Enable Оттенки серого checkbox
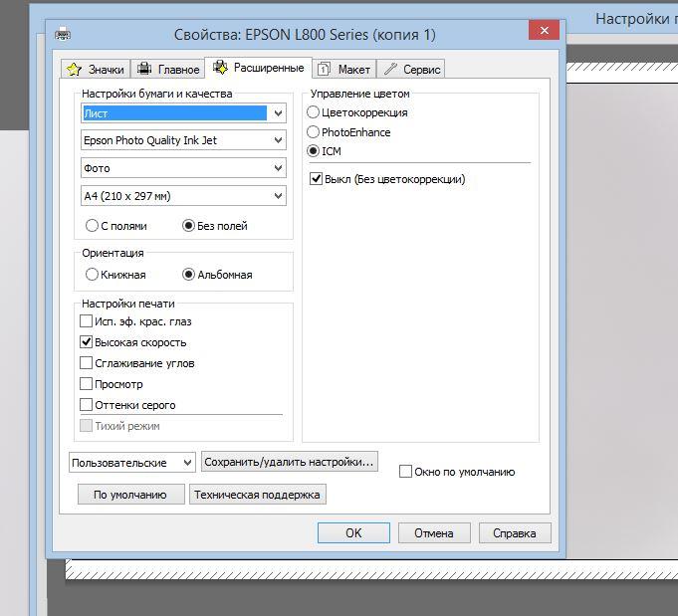678x616 pixels. click(x=86, y=405)
